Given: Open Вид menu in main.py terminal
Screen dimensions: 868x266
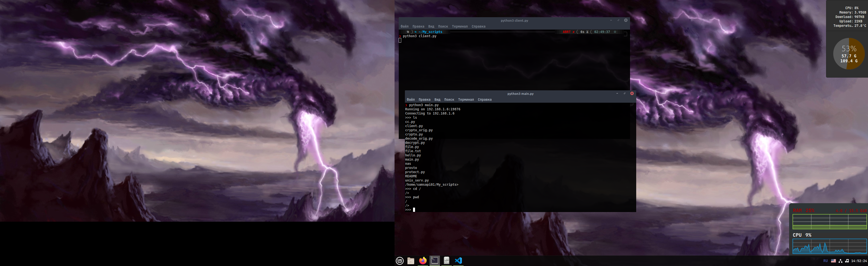Looking at the screenshot, I should click(437, 100).
